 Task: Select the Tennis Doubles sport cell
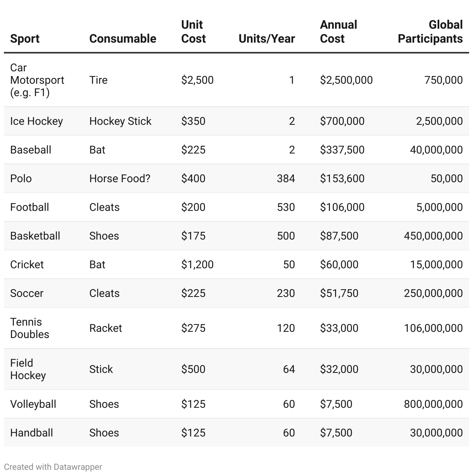point(29,328)
